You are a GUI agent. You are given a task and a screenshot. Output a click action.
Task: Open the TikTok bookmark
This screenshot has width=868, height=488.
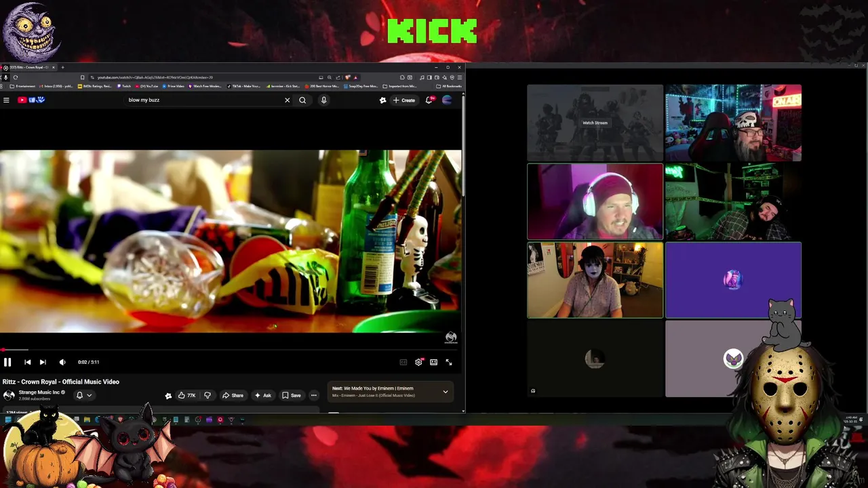pyautogui.click(x=244, y=86)
